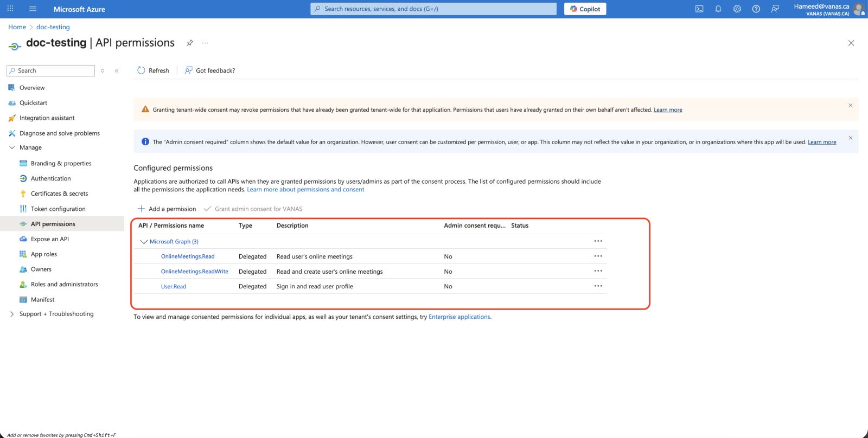Open the OnlineMeetings.Read permission link
This screenshot has height=438, width=868.
(x=188, y=256)
